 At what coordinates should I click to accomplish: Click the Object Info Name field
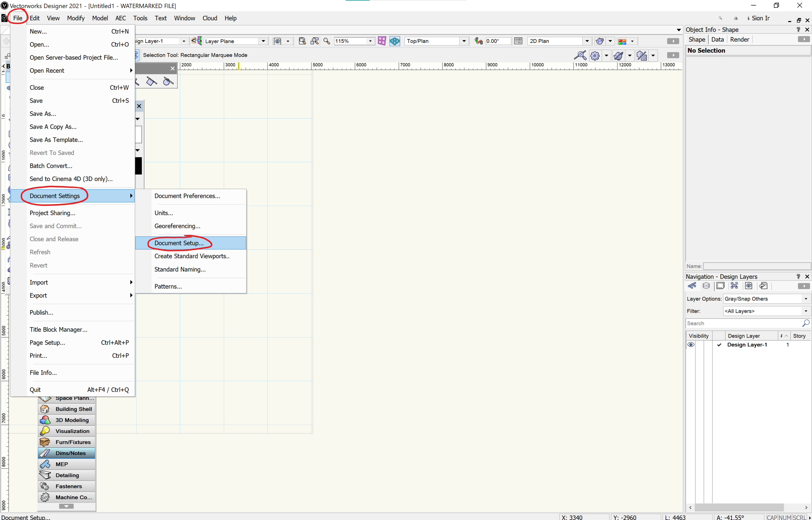point(757,266)
